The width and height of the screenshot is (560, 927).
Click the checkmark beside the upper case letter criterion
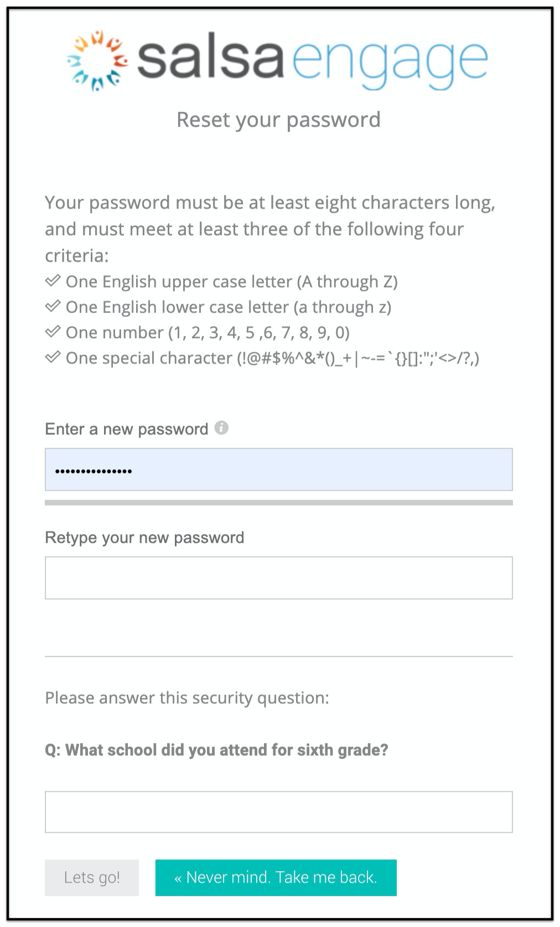pyautogui.click(x=53, y=281)
